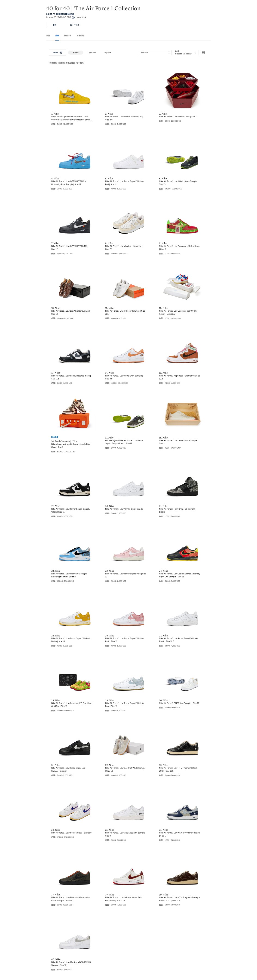The image size is (257, 980).
Task: Click the PRINT printer icon
Action: (x=71, y=25)
